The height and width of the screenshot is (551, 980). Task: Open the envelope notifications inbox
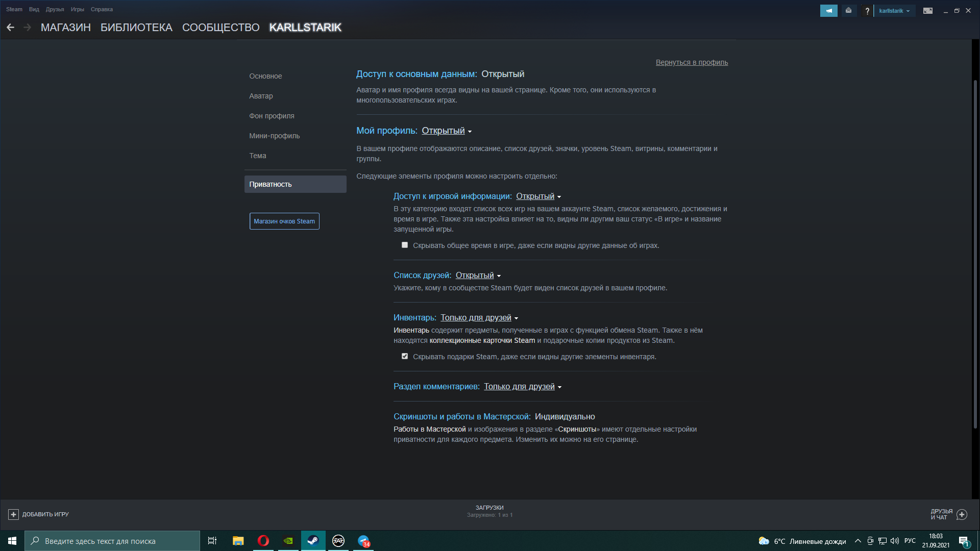pyautogui.click(x=848, y=11)
